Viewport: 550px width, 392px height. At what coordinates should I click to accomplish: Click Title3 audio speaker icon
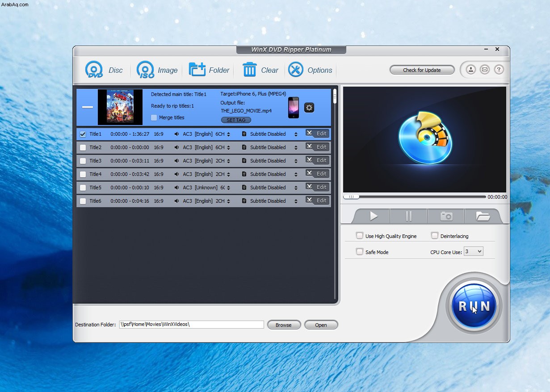point(176,161)
